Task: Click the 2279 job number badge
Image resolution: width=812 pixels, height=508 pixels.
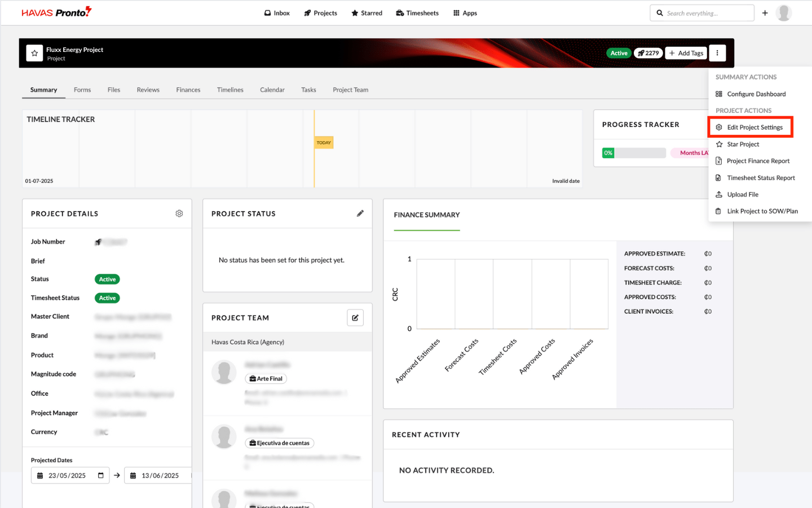Action: 648,53
